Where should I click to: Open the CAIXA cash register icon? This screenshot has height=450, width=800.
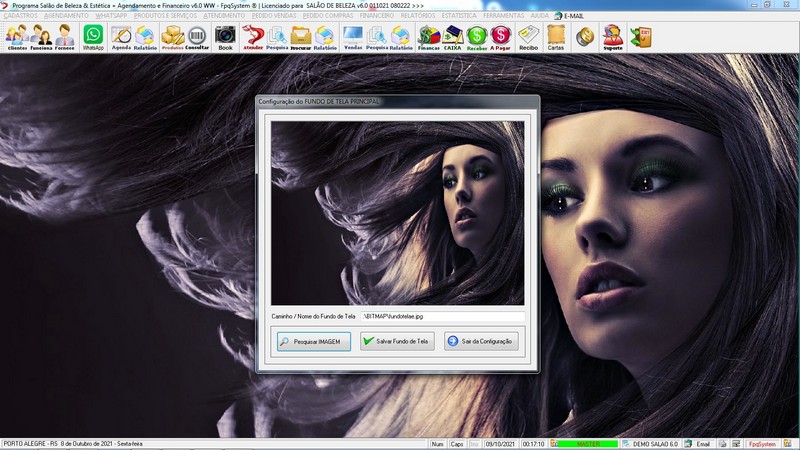pyautogui.click(x=453, y=37)
